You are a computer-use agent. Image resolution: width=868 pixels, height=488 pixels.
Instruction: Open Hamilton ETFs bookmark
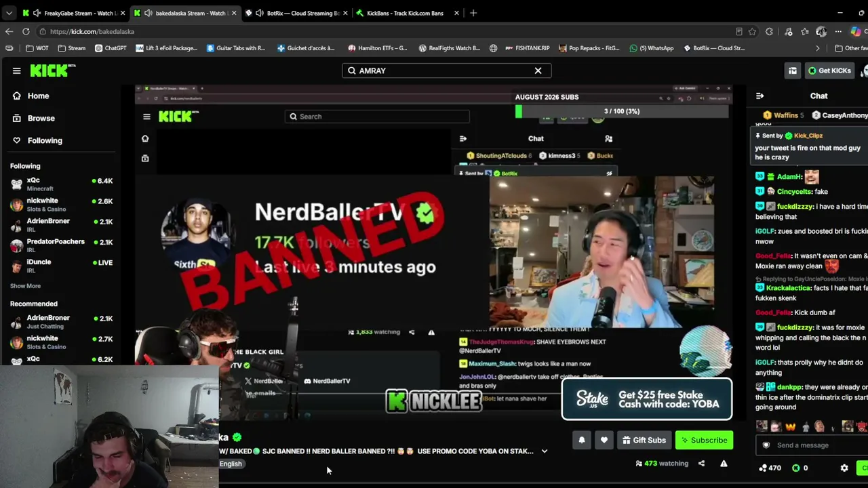coord(377,48)
